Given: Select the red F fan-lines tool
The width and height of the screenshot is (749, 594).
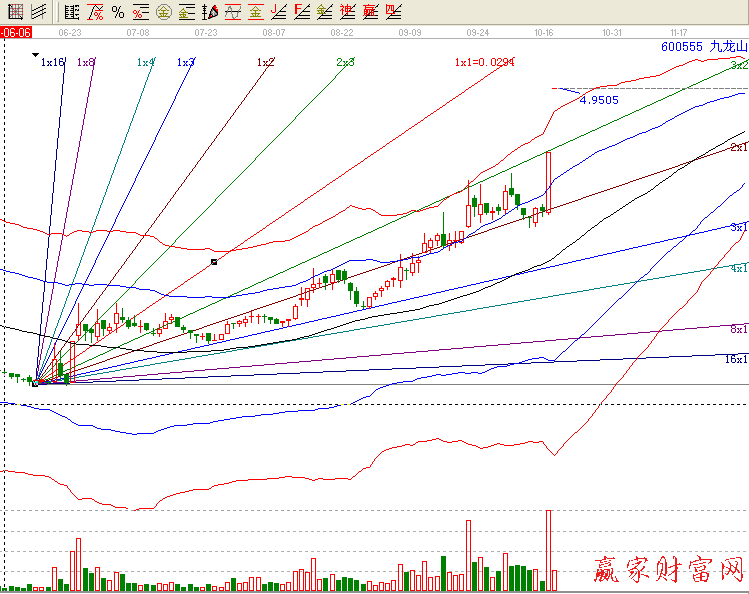Looking at the screenshot, I should [x=301, y=12].
